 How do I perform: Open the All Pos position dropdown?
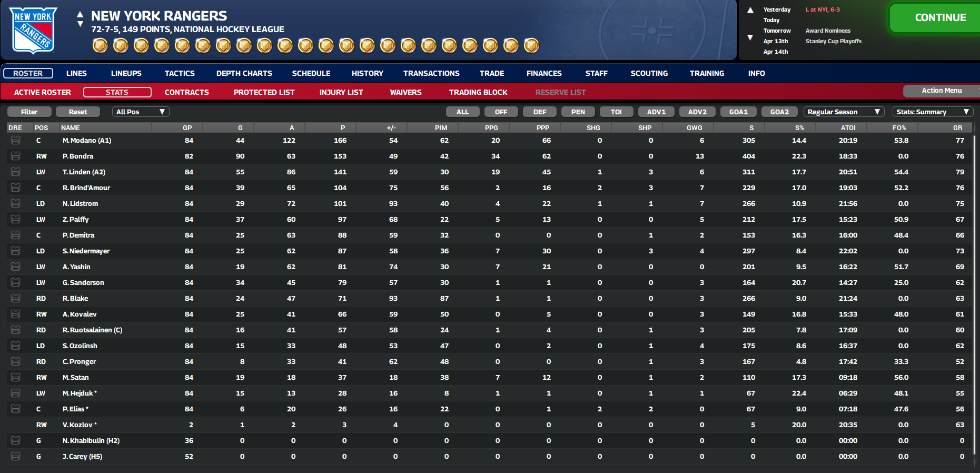(x=141, y=112)
